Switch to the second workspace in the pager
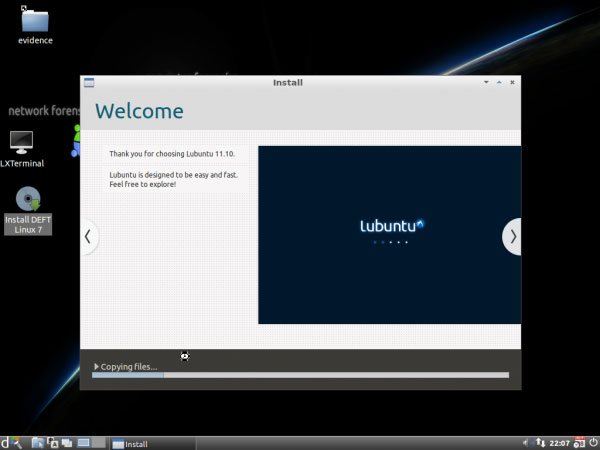This screenshot has width=600, height=450. [99, 443]
